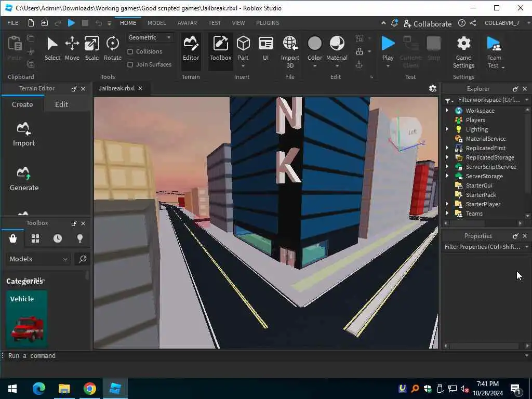Click the Anchor icon
Image resolution: width=532 pixels, height=399 pixels.
(x=359, y=64)
